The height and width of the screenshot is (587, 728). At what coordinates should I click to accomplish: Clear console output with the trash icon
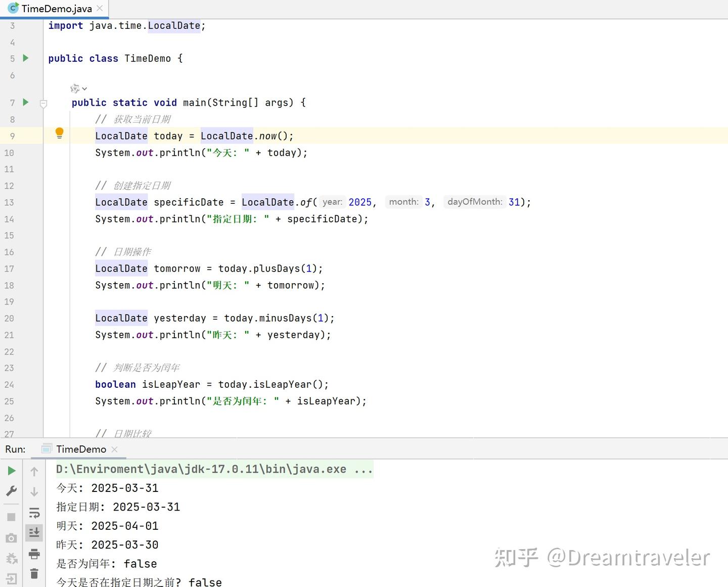click(x=34, y=574)
